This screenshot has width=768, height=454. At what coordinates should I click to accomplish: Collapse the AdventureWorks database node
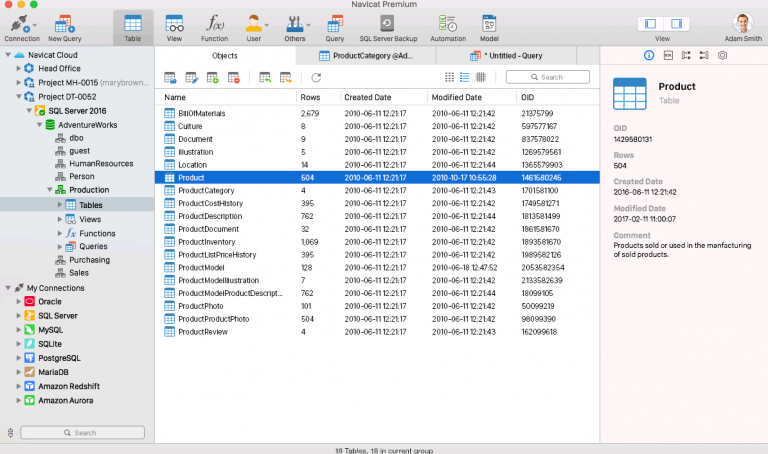[x=39, y=125]
